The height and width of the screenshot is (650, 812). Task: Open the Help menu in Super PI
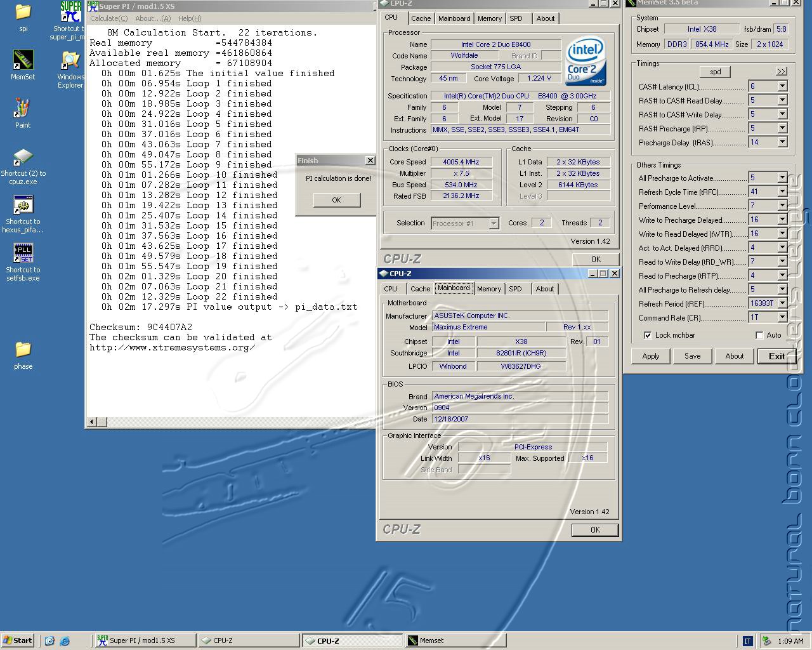(190, 18)
